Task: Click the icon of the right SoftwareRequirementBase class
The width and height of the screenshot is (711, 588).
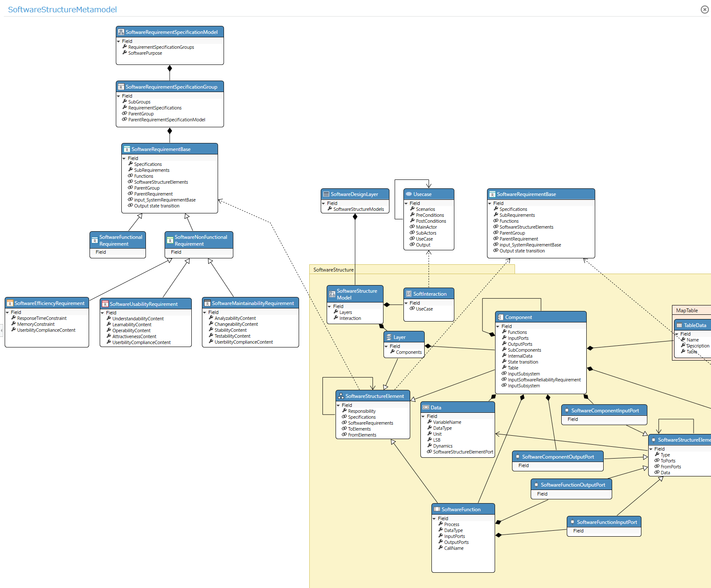Action: (x=493, y=194)
